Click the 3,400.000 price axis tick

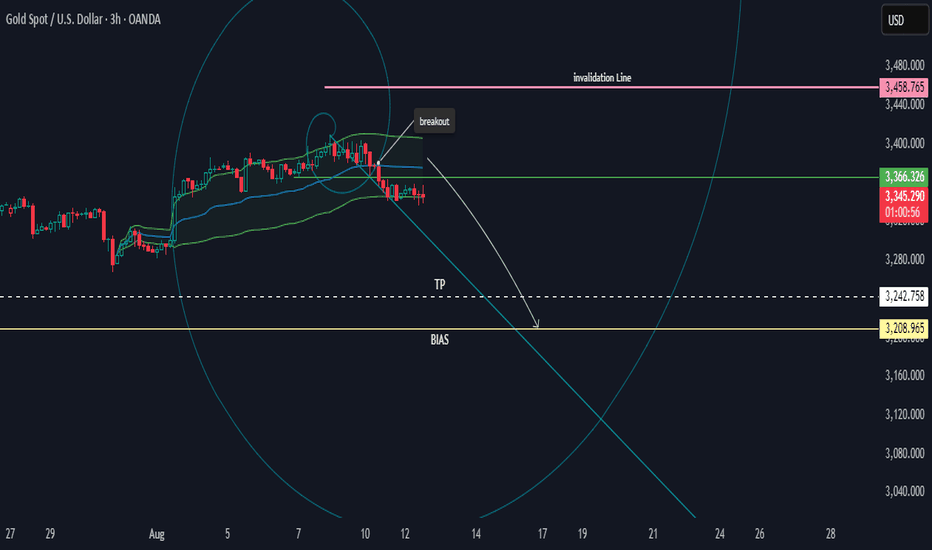(905, 143)
